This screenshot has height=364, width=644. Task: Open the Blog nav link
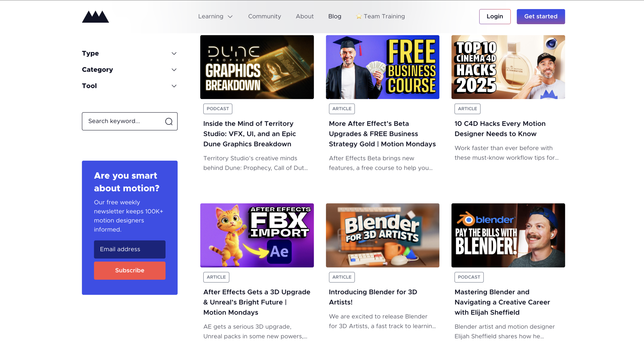335,16
